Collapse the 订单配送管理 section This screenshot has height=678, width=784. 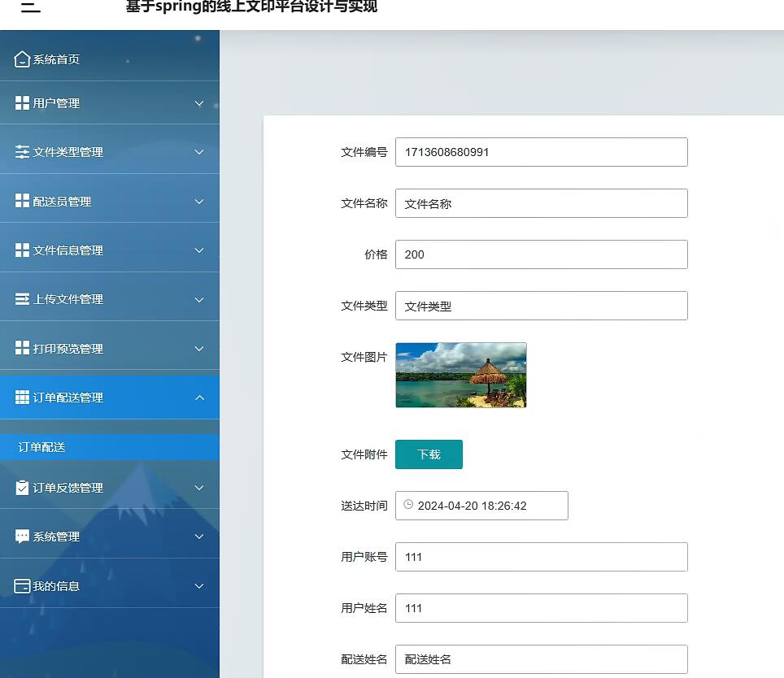199,398
